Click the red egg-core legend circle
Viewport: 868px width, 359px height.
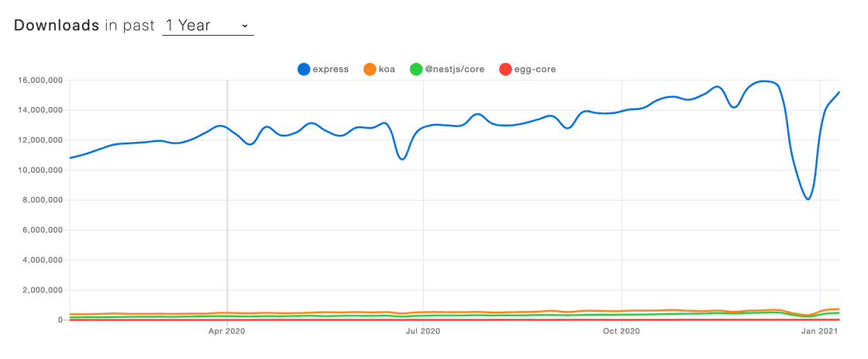click(505, 69)
